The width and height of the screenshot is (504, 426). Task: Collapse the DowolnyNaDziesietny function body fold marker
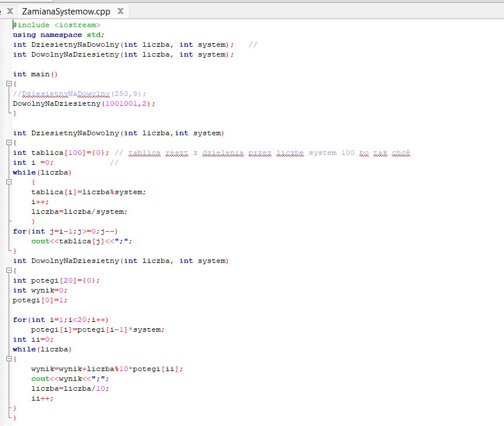[9, 271]
